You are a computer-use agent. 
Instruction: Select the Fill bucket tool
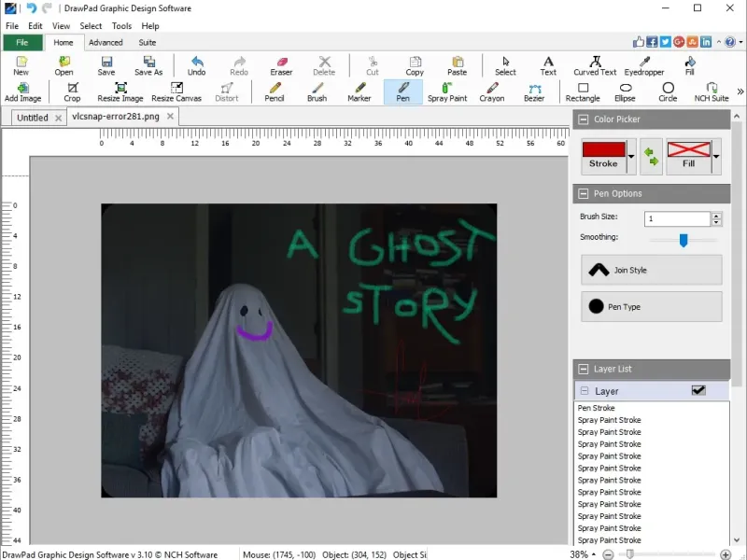tap(689, 65)
